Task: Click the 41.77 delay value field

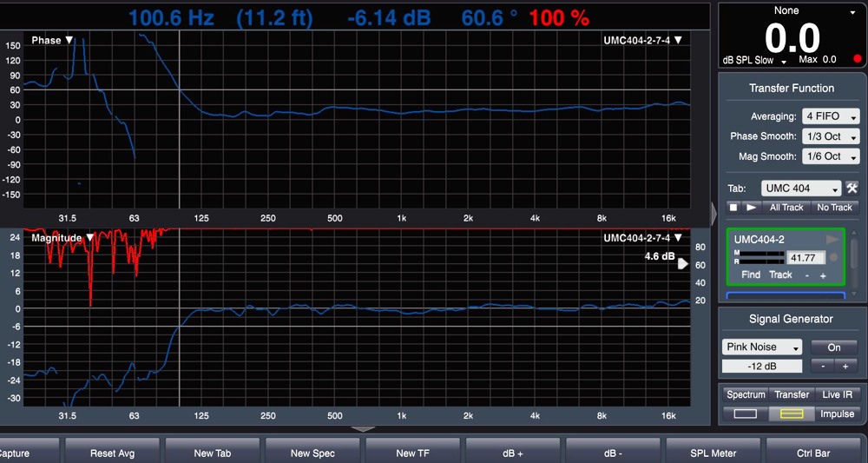Action: tap(806, 257)
